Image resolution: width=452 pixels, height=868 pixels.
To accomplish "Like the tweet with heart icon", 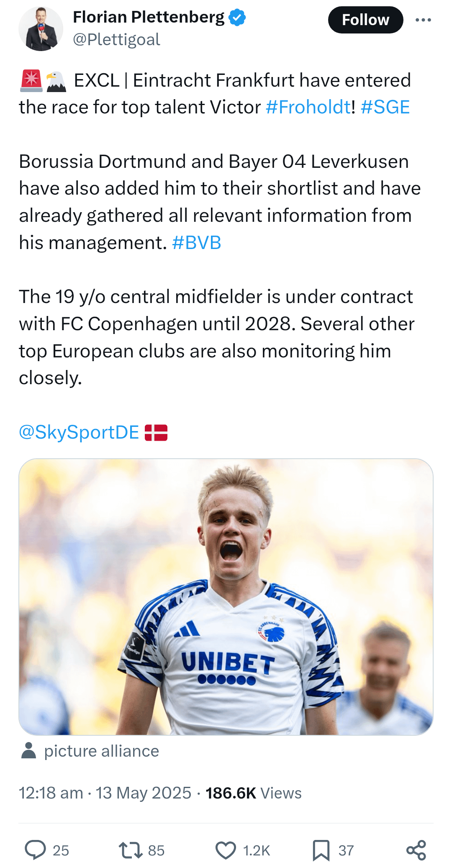I will coord(226,850).
